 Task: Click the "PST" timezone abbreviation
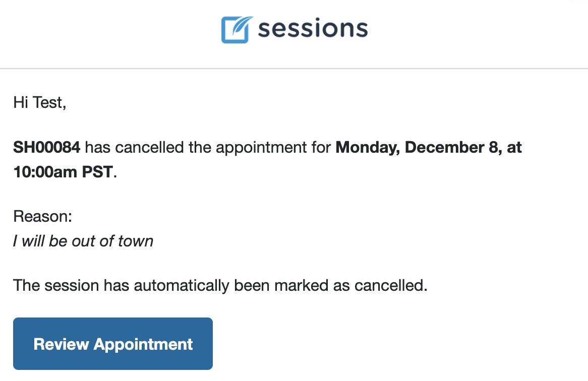pos(97,172)
